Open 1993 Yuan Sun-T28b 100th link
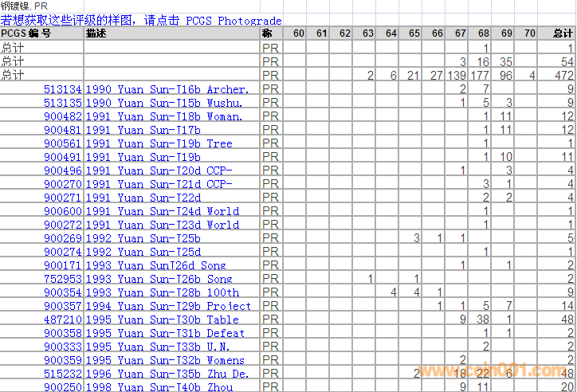 [162, 292]
